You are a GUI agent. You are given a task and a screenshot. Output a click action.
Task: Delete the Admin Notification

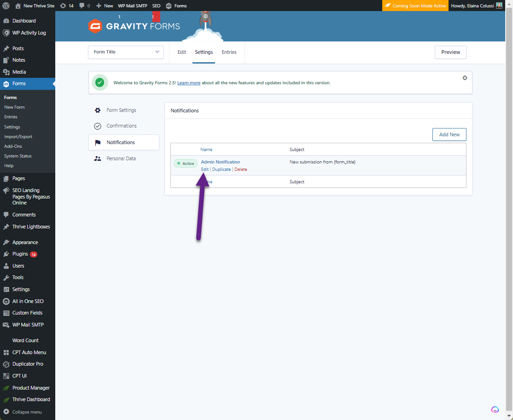(241, 169)
